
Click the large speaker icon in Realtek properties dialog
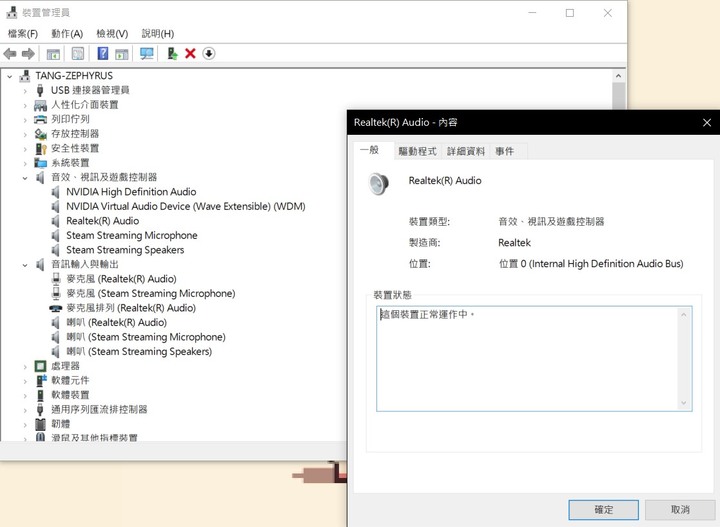(x=378, y=184)
